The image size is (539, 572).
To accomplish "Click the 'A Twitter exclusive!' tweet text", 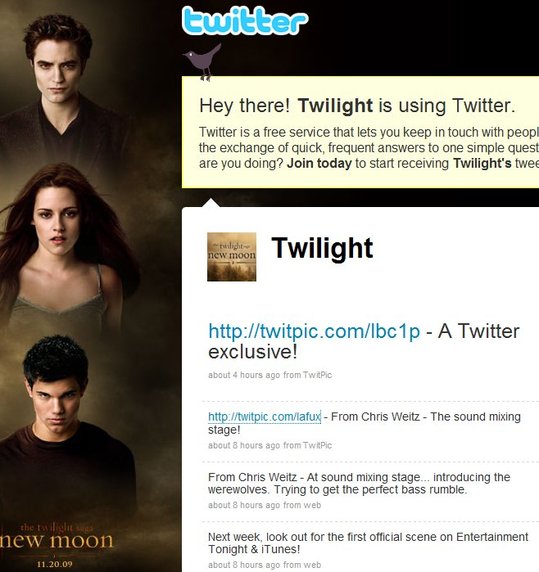I will (x=364, y=342).
